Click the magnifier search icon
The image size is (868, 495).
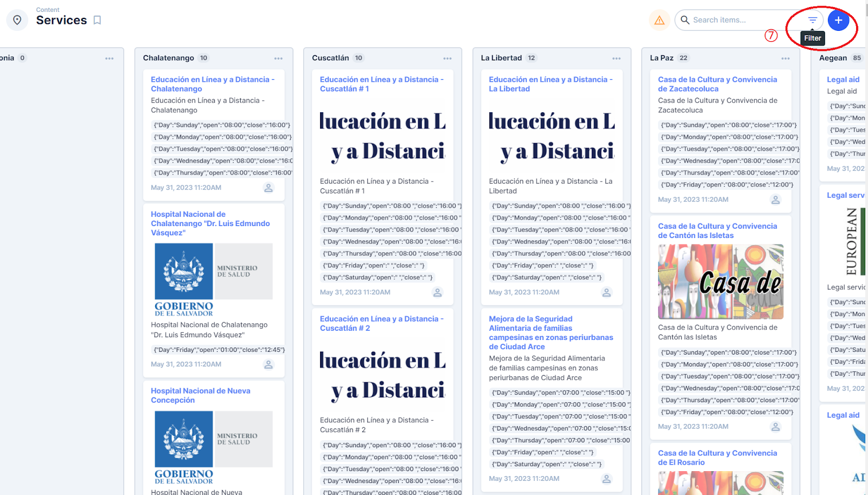(685, 20)
